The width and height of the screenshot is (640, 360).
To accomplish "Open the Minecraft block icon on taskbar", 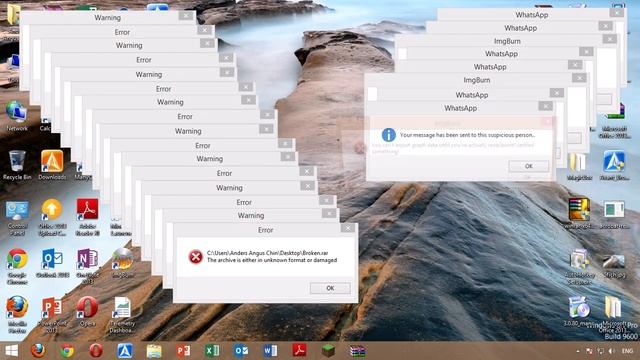I will tap(328, 351).
